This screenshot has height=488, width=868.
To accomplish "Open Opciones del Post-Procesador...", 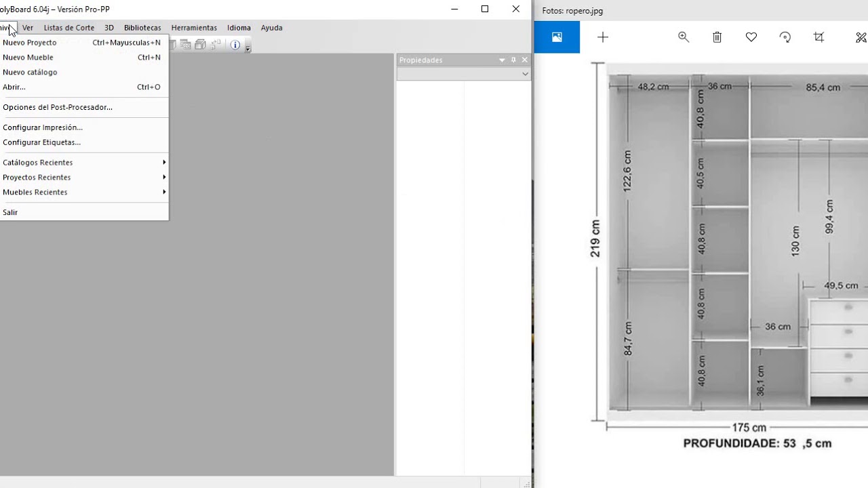I will (84, 107).
